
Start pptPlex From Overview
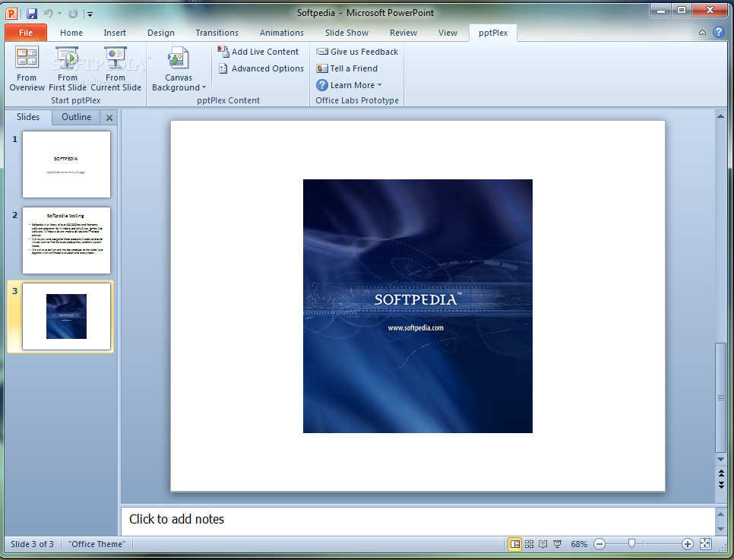(27, 69)
